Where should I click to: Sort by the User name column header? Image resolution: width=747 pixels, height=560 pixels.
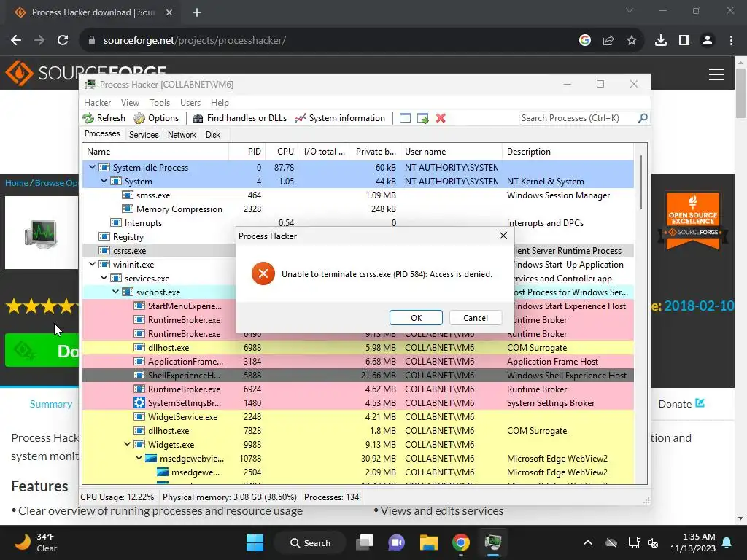[451, 152]
